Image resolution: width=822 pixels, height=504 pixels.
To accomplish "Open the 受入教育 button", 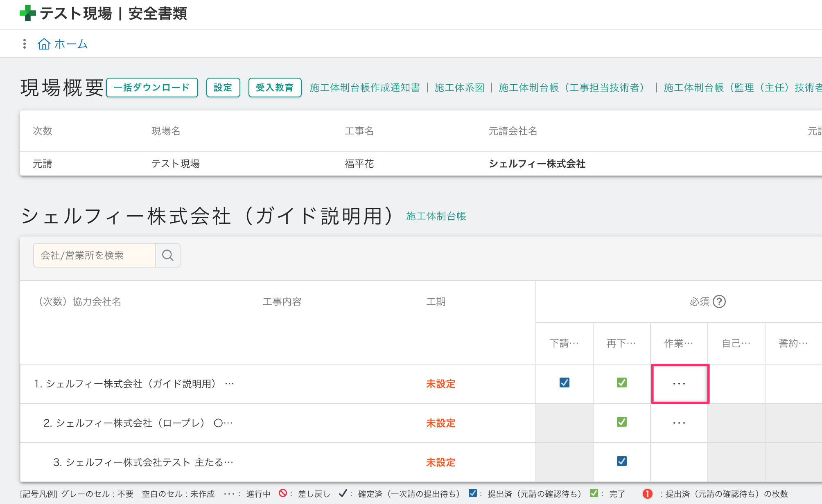I will click(x=275, y=88).
